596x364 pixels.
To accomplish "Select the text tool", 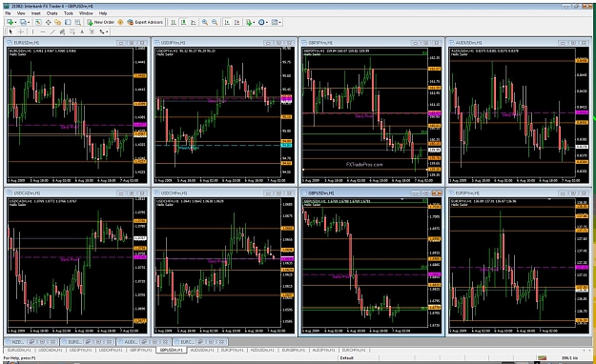I will (x=82, y=31).
